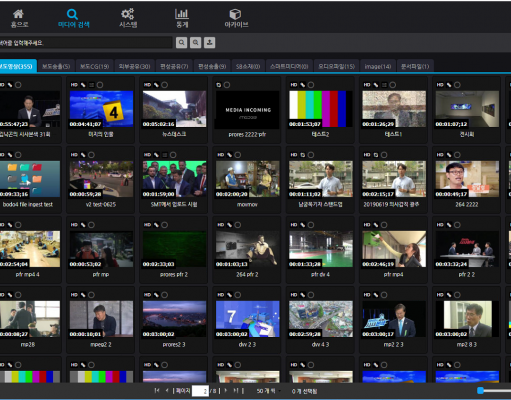511x400 pixels.
Task: Go to the Home (홈으로) icon
Action: 19,18
